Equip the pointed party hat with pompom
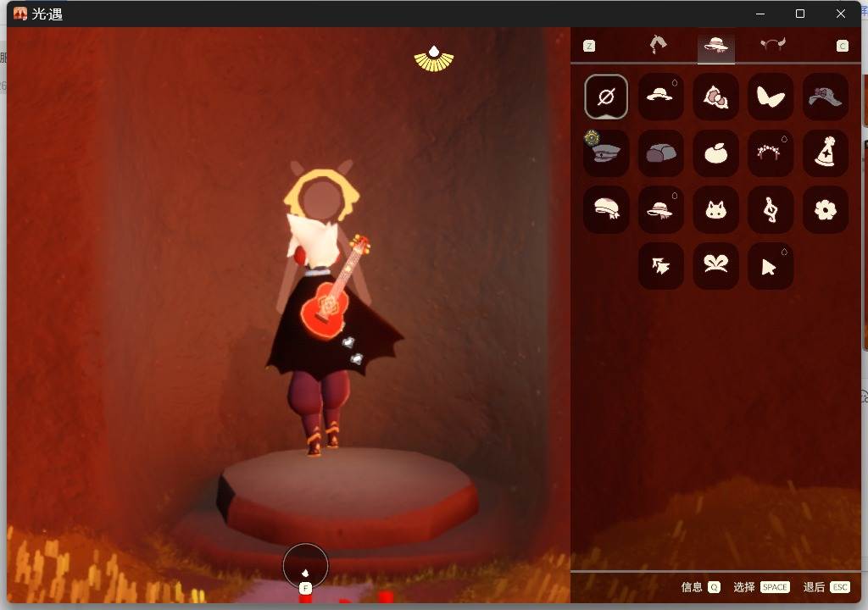Screen dimensions: 868x610 point(825,152)
